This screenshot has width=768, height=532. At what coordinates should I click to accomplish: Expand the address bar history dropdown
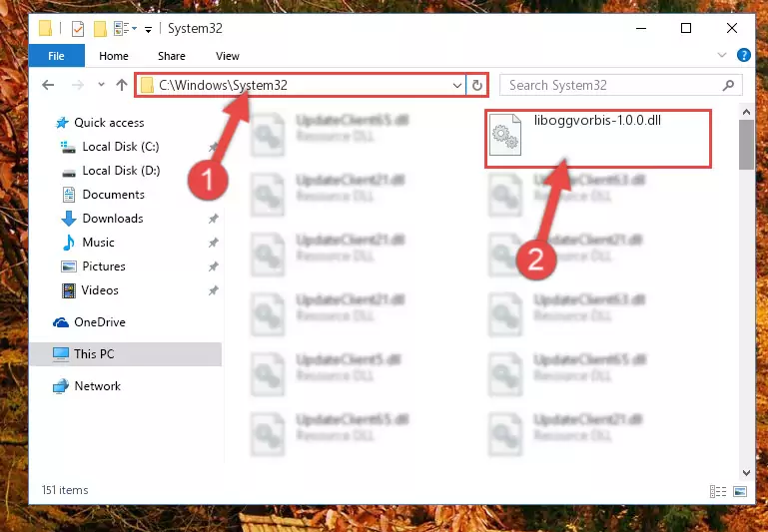click(x=457, y=86)
